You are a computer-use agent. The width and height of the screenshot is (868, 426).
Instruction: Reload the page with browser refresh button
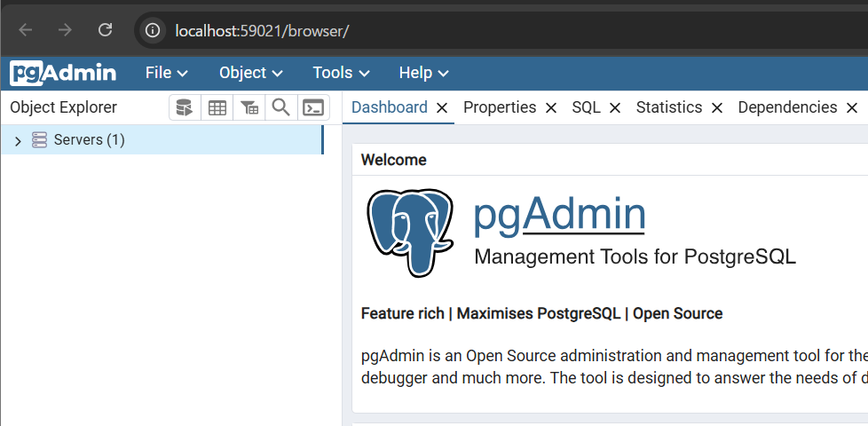[x=105, y=30]
